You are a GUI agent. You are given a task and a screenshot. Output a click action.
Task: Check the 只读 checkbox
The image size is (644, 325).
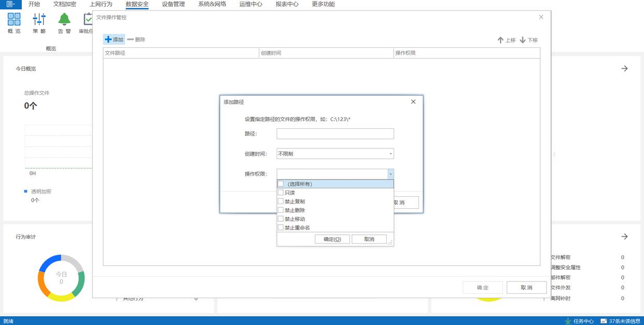coord(281,193)
